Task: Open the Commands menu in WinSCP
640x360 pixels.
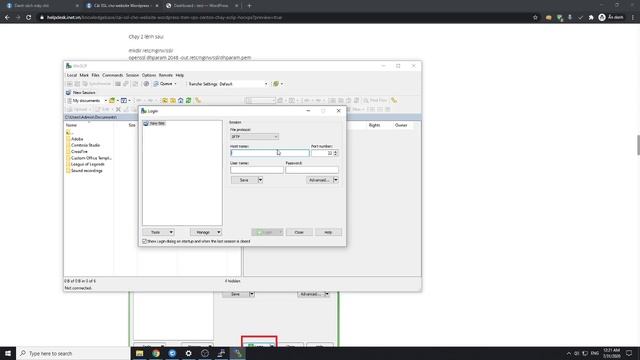Action: (x=113, y=75)
